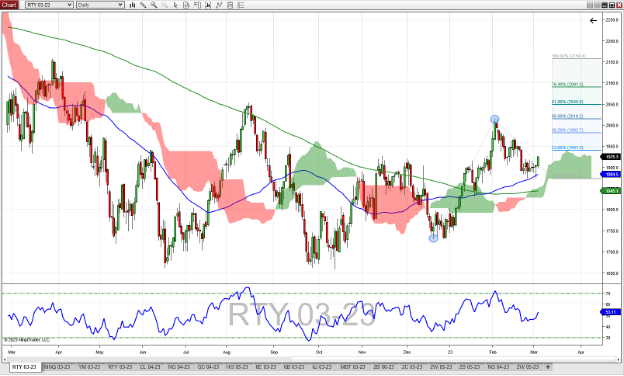This screenshot has width=624, height=376.
Task: Open chart Properties list icon
Action: [x=240, y=5]
